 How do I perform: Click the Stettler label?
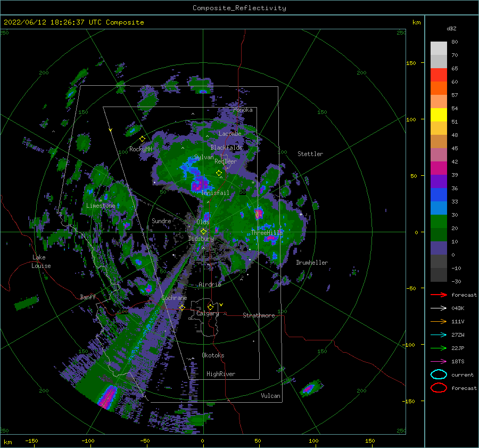[x=310, y=154]
